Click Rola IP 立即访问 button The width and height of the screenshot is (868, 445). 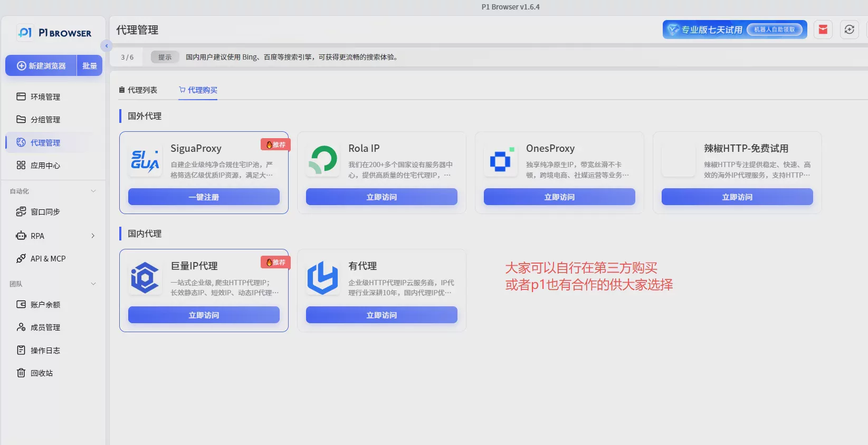(x=381, y=197)
